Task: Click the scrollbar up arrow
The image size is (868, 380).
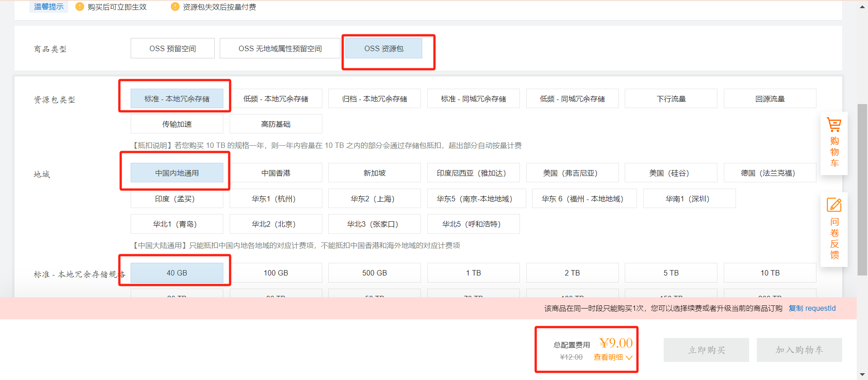Action: 862,7
